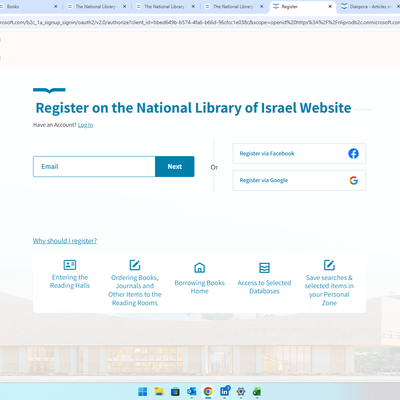Close the third The National Library tab

tap(262, 6)
